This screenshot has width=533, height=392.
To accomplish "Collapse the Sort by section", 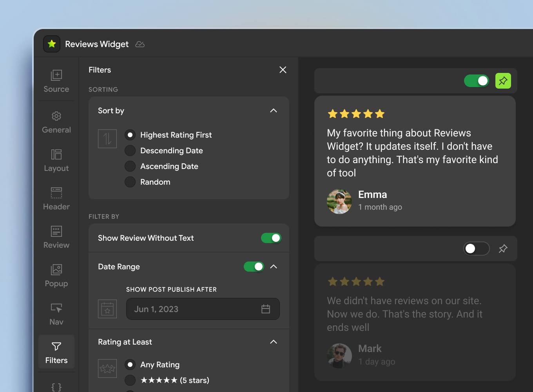I will 274,111.
